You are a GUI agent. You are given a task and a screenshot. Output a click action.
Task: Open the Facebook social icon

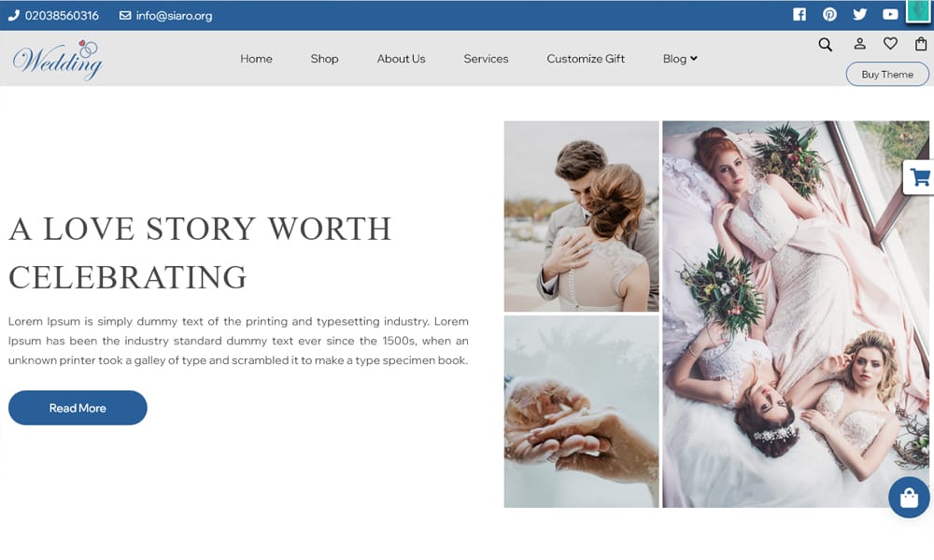point(800,14)
